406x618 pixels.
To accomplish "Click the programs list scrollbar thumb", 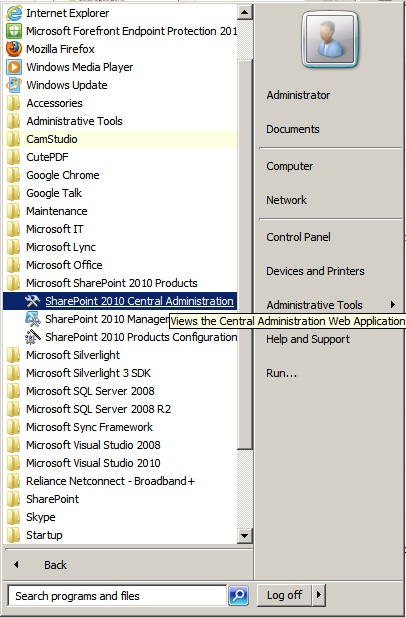I will point(245,254).
